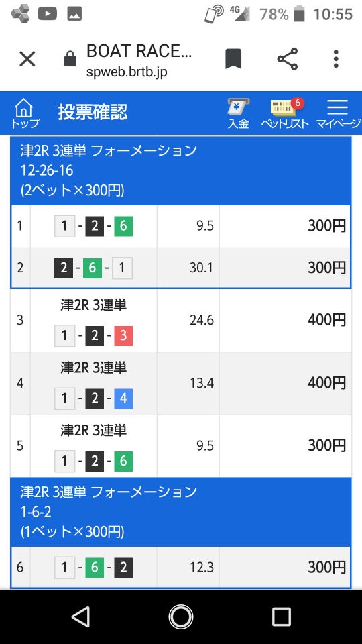
Task: Go to Top via the home icon
Action: click(25, 113)
